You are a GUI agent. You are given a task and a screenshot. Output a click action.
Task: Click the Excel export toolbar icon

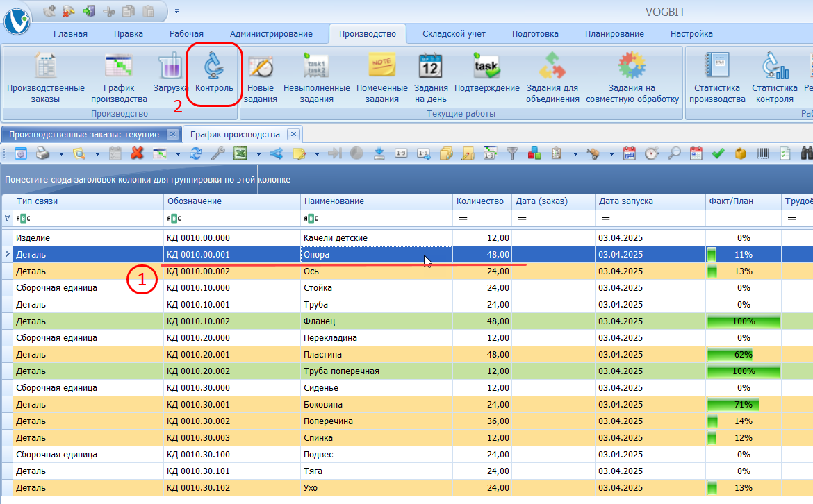pos(240,153)
